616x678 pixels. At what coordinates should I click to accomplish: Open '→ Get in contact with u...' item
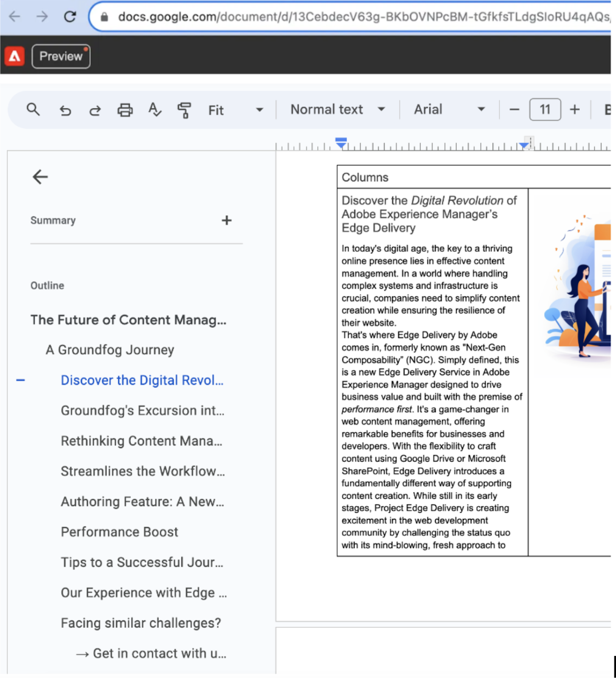[x=151, y=653]
